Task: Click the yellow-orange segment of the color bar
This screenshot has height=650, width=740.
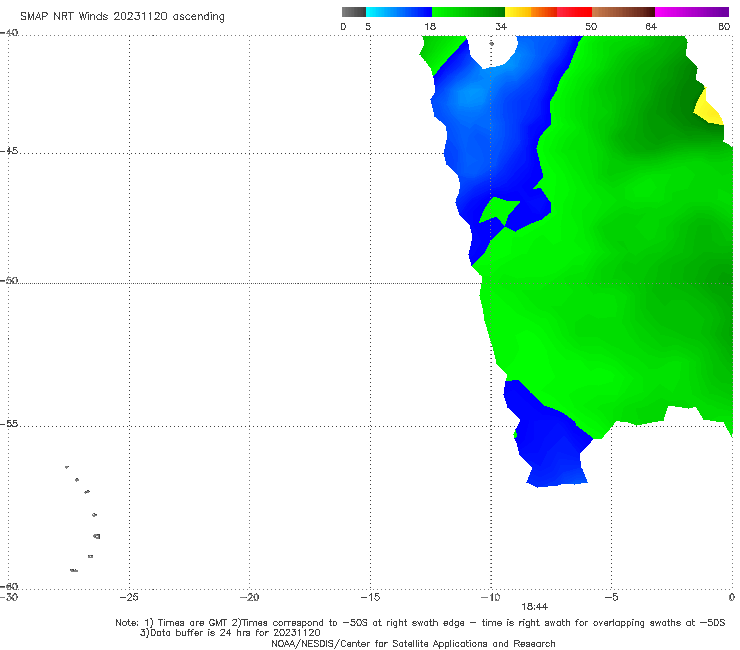Action: [x=530, y=12]
